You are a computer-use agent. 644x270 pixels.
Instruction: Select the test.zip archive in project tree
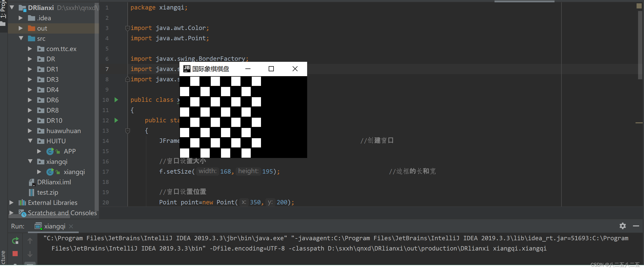pyautogui.click(x=47, y=192)
